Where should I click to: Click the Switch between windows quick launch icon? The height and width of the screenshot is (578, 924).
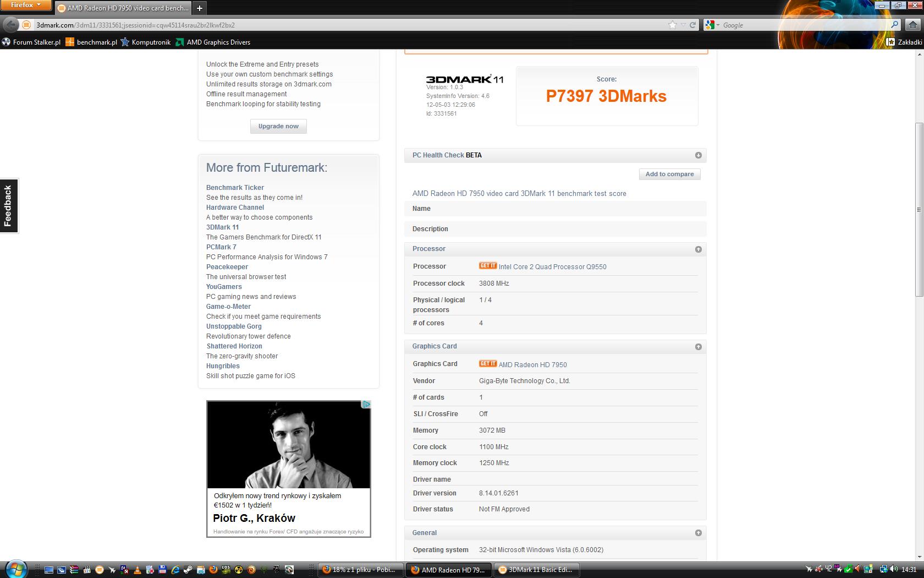pos(62,570)
